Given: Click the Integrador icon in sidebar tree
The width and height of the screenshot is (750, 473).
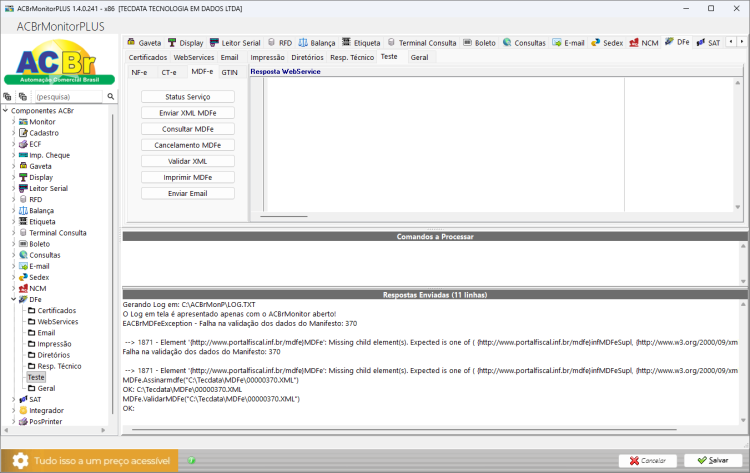Looking at the screenshot, I should [x=23, y=410].
